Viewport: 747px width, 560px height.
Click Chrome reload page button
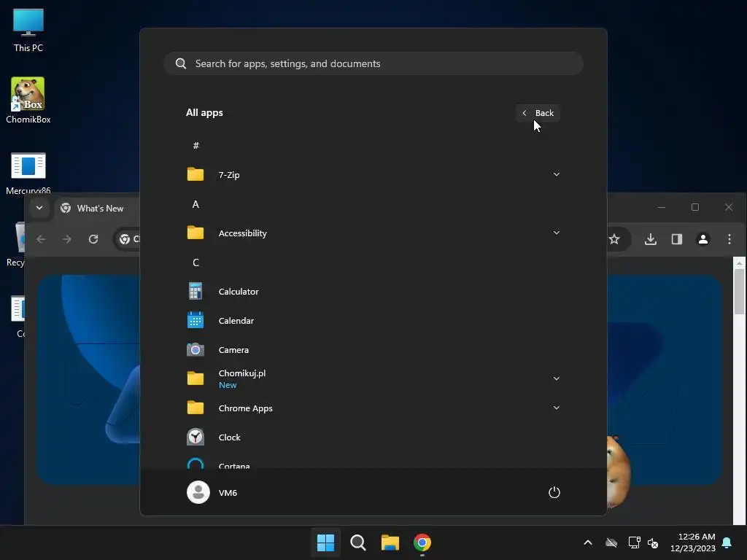coord(93,239)
